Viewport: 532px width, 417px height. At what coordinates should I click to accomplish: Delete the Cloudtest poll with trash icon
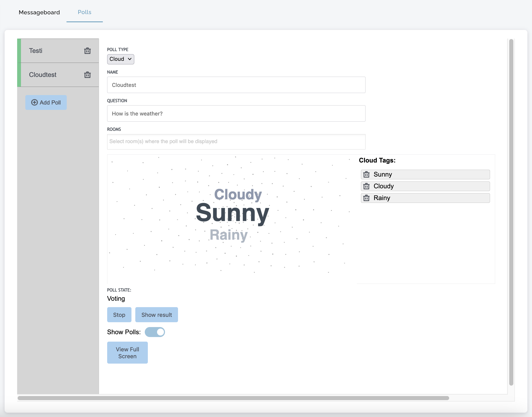pyautogui.click(x=87, y=75)
